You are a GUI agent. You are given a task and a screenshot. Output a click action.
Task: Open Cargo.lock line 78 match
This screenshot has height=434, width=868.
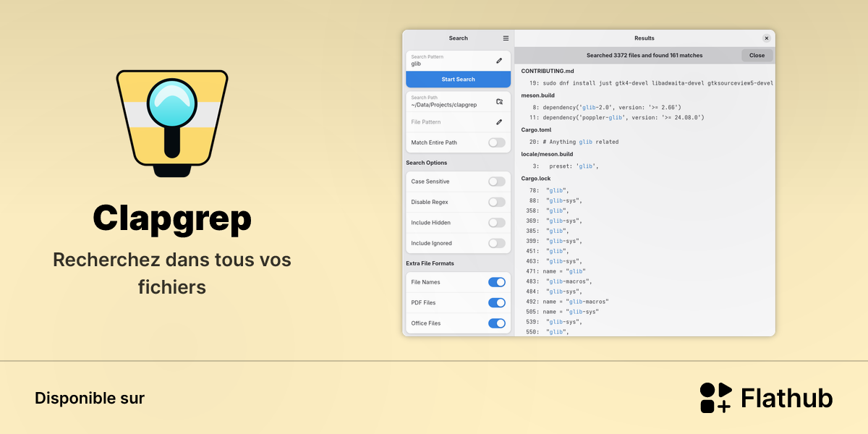pos(548,190)
